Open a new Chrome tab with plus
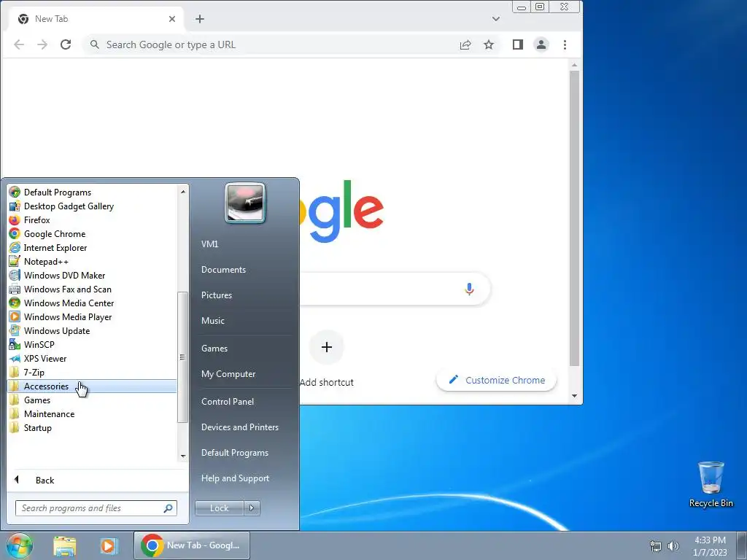 click(200, 19)
